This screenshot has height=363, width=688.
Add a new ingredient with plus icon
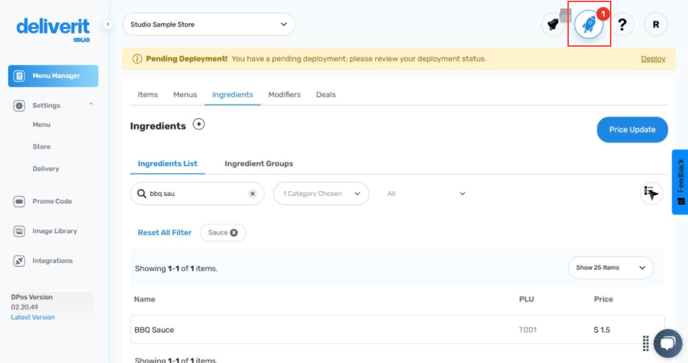click(199, 125)
